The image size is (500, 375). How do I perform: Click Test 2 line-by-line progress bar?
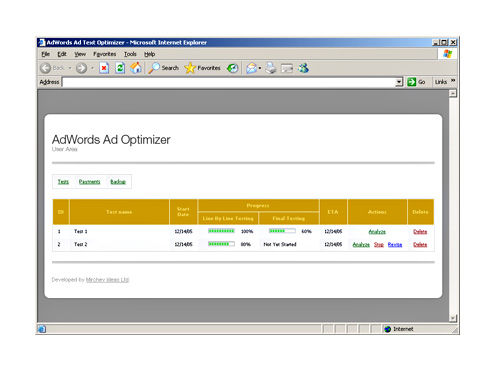tap(221, 244)
